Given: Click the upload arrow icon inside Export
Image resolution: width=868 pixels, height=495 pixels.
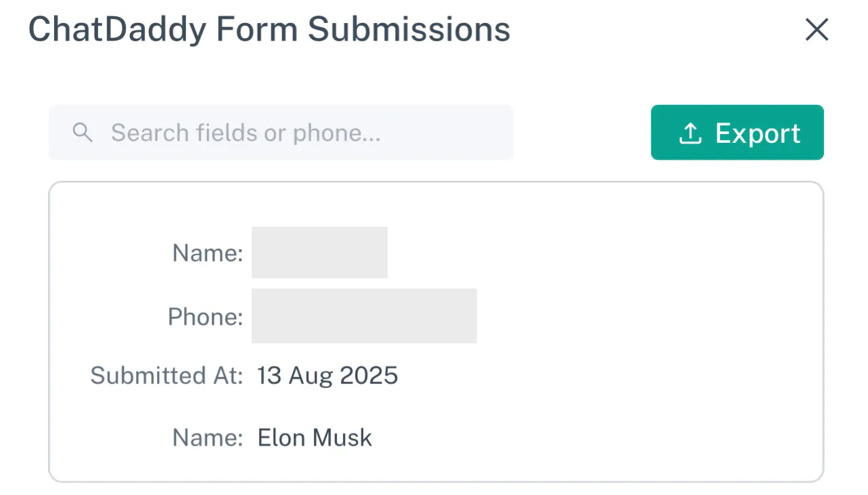Looking at the screenshot, I should [689, 133].
